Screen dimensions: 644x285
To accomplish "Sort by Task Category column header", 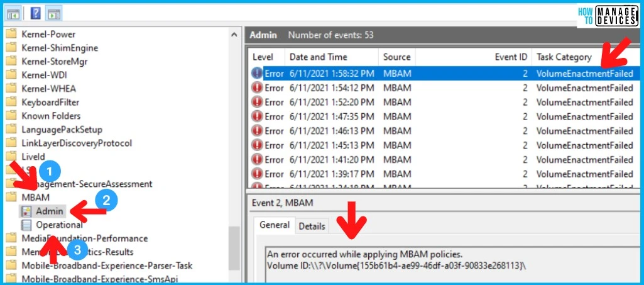I will click(585, 57).
